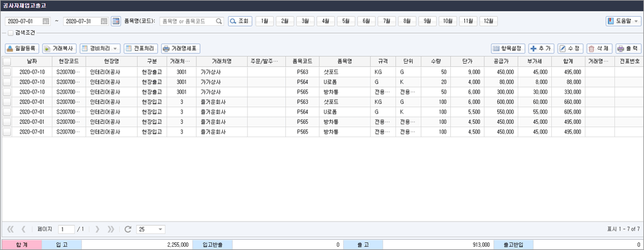This screenshot has width=644, height=250.
Task: Open calendar picker for start date 2020-07-01
Action: click(x=46, y=21)
